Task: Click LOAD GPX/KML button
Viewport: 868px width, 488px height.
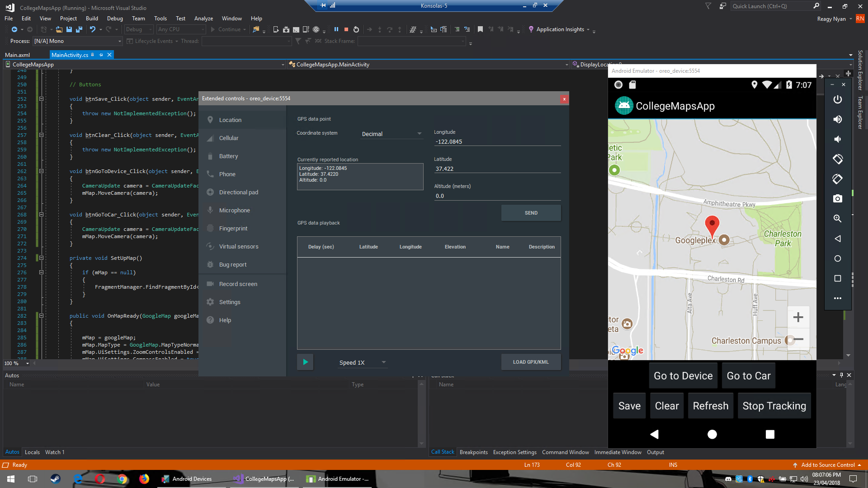Action: (x=531, y=362)
